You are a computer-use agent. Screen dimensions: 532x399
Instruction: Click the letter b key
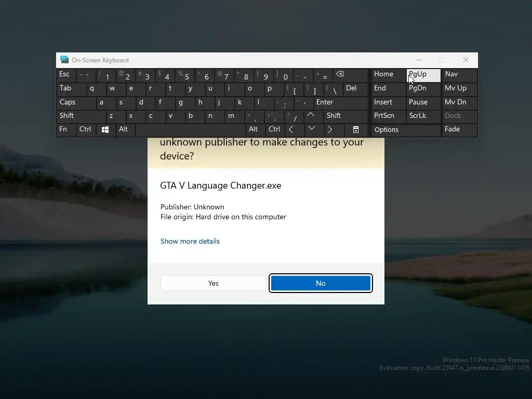pyautogui.click(x=195, y=116)
